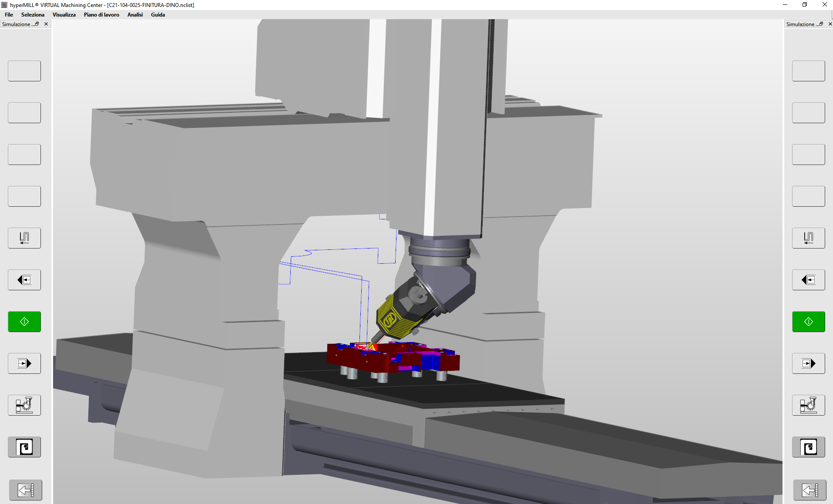Close the right Simulazione panel
This screenshot has width=833, height=504.
(x=830, y=24)
